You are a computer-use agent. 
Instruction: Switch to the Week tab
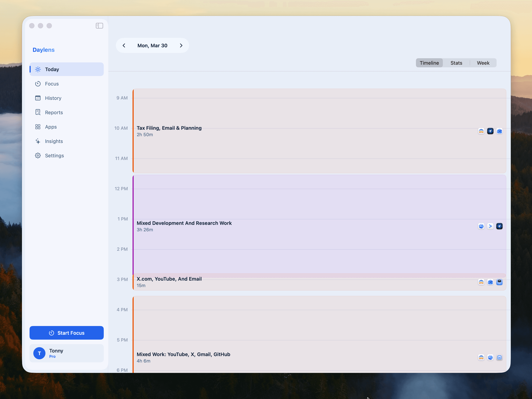(483, 63)
